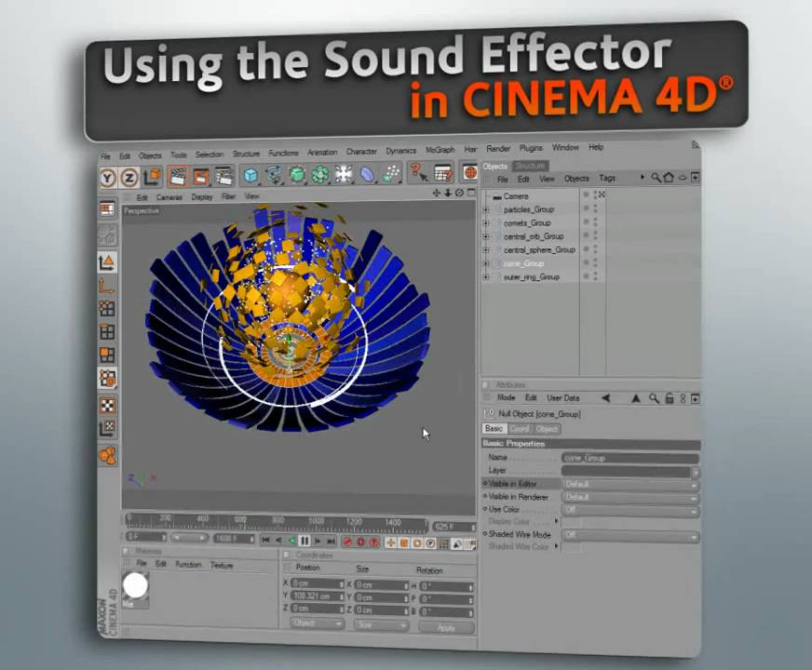Open the white four-arrow toolbar icon
Screen dimensions: 812x670
click(x=344, y=174)
